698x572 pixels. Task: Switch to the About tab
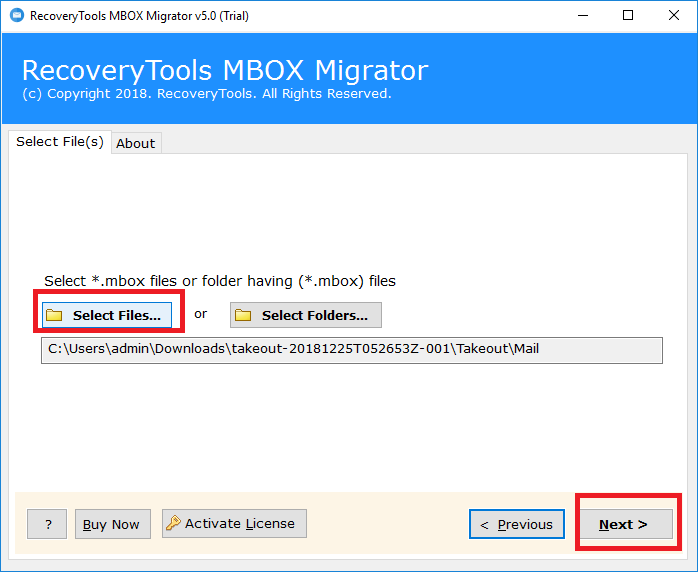click(x=136, y=143)
